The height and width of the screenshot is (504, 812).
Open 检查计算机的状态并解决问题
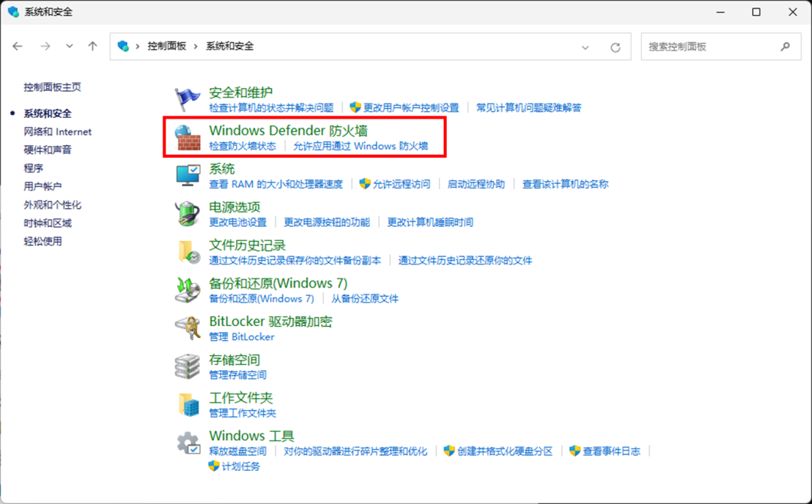[x=271, y=107]
